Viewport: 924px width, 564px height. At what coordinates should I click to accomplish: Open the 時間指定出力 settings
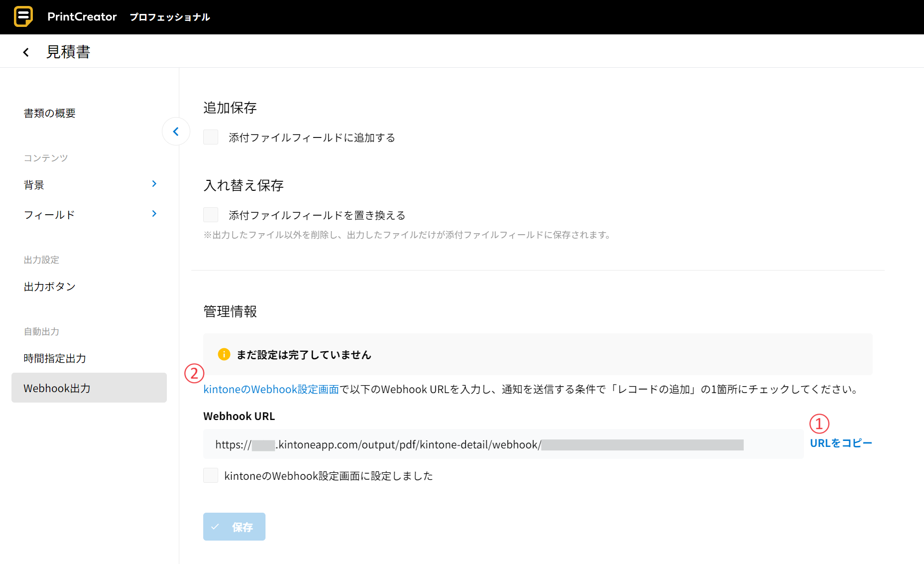[54, 358]
